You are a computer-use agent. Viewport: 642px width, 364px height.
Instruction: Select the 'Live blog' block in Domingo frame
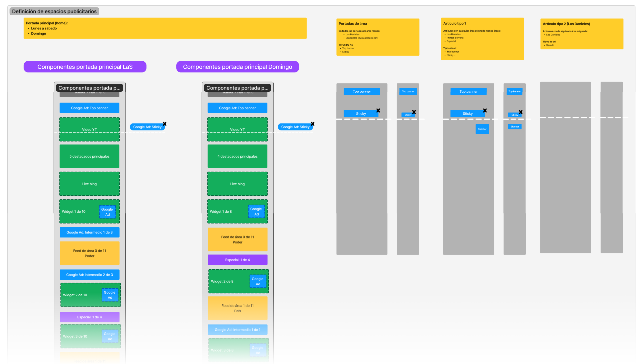pyautogui.click(x=237, y=184)
